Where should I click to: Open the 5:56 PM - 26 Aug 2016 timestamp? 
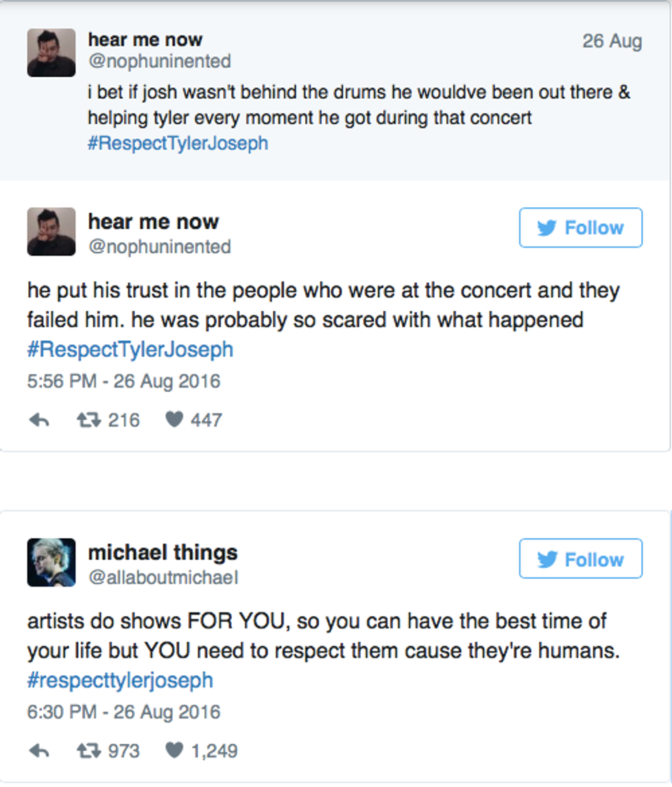[x=123, y=381]
